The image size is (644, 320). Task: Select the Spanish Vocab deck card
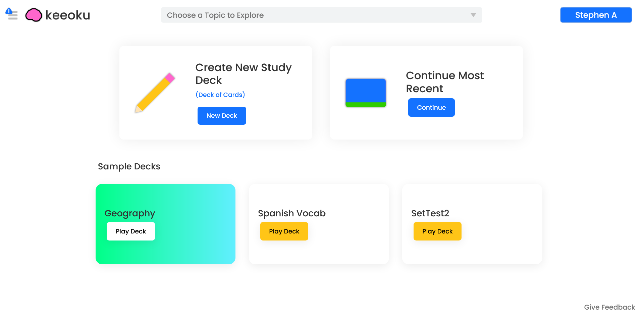point(319,224)
